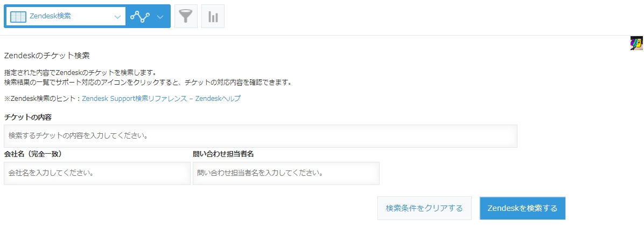Focus the チケットの内容 search field

pos(261,136)
